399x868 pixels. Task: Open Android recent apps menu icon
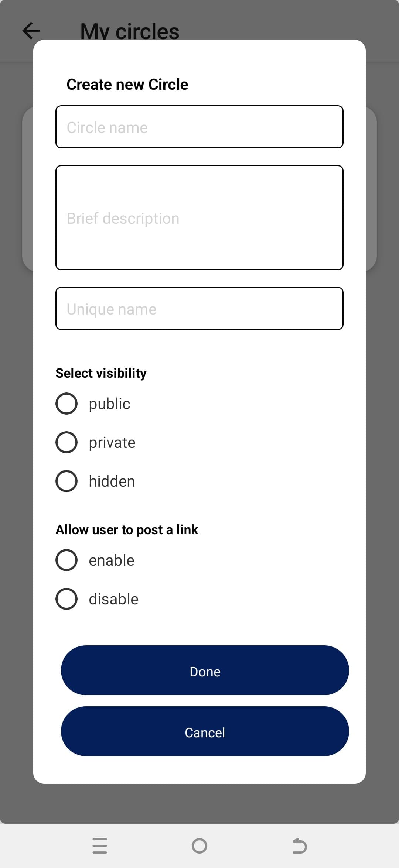coord(100,845)
